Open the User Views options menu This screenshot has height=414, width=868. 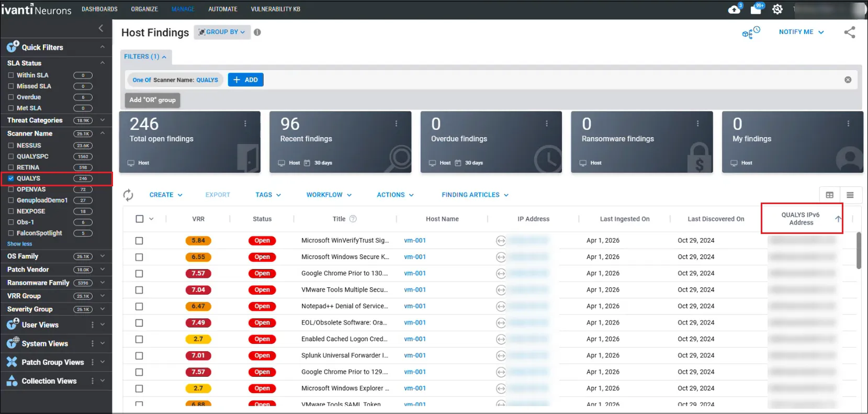click(93, 325)
